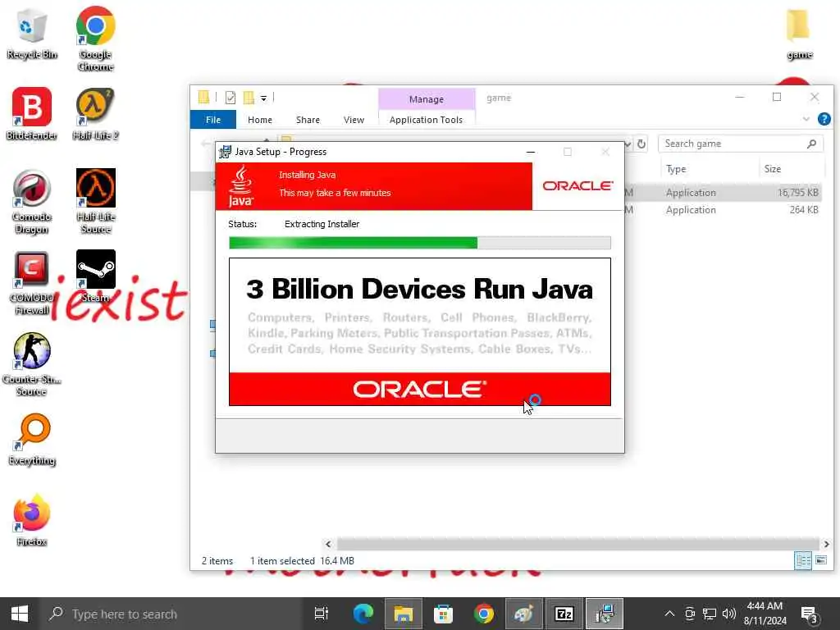The height and width of the screenshot is (630, 840).
Task: Switch to Java Setup taskbar icon
Action: (605, 614)
